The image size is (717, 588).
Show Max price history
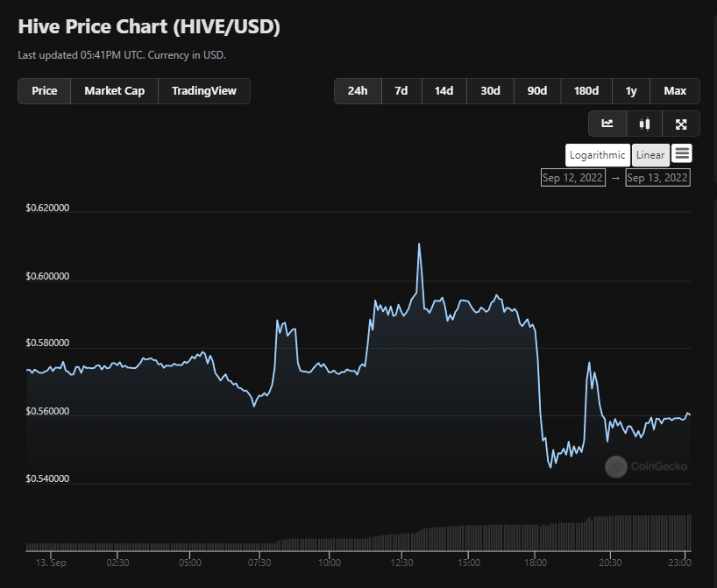click(x=675, y=91)
